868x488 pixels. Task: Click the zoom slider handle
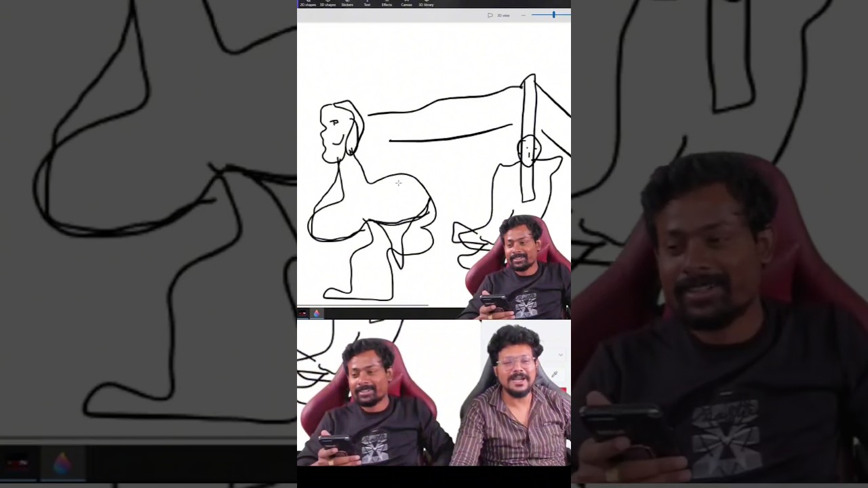(x=553, y=14)
